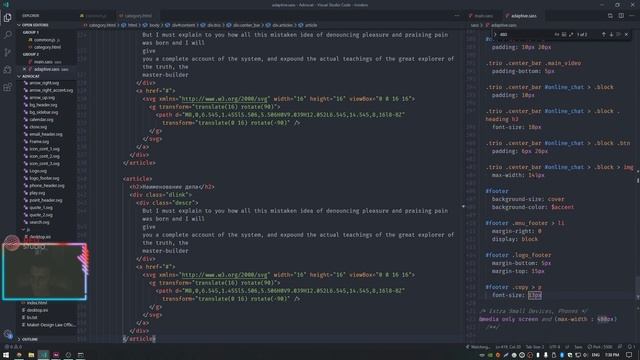This screenshot has width=640, height=360.
Task: Click the find widget search input
Action: (525, 35)
